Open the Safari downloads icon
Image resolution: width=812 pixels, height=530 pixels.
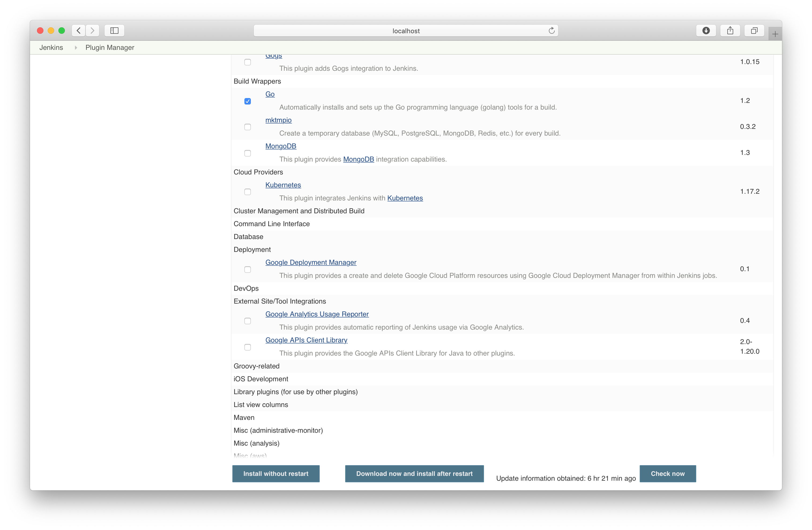(706, 31)
